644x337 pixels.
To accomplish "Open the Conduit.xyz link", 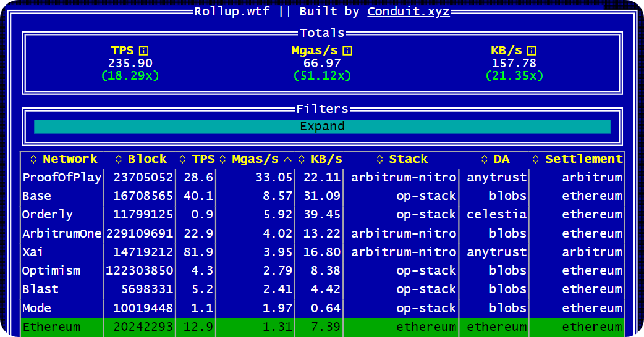I will pos(408,12).
